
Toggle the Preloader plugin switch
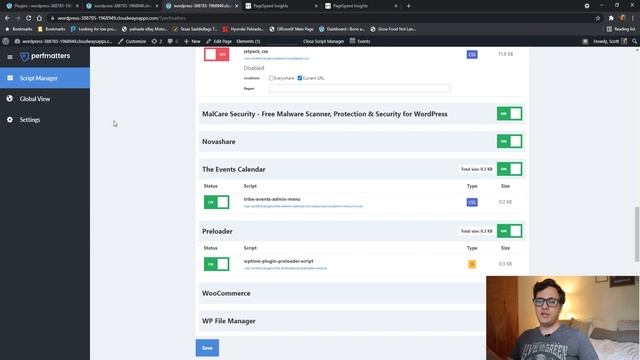[509, 231]
